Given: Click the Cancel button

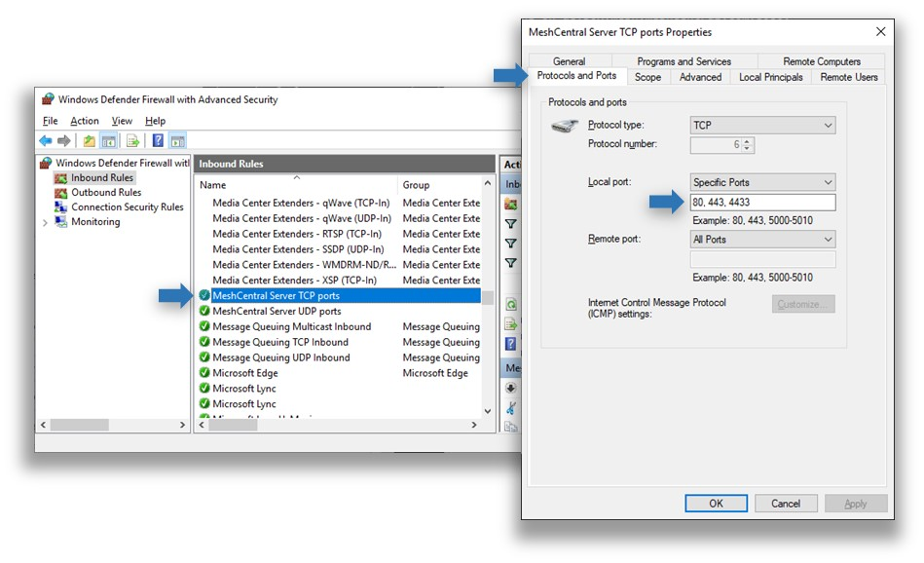Looking at the screenshot, I should pyautogui.click(x=786, y=504).
